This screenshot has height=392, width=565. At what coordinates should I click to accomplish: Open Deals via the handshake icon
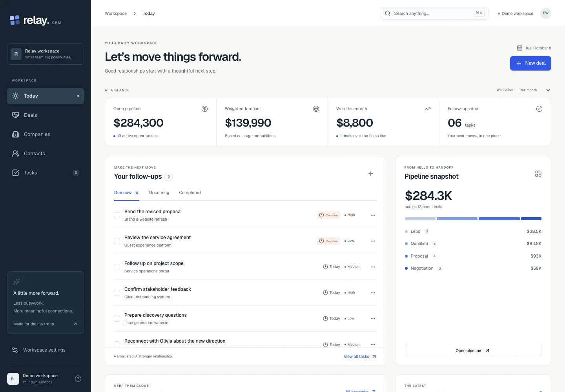[x=15, y=115]
